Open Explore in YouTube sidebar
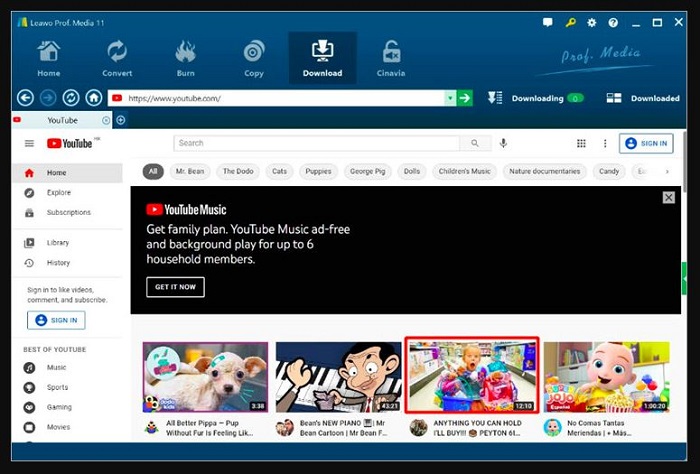Screen dimensions: 700x474 [67, 192]
